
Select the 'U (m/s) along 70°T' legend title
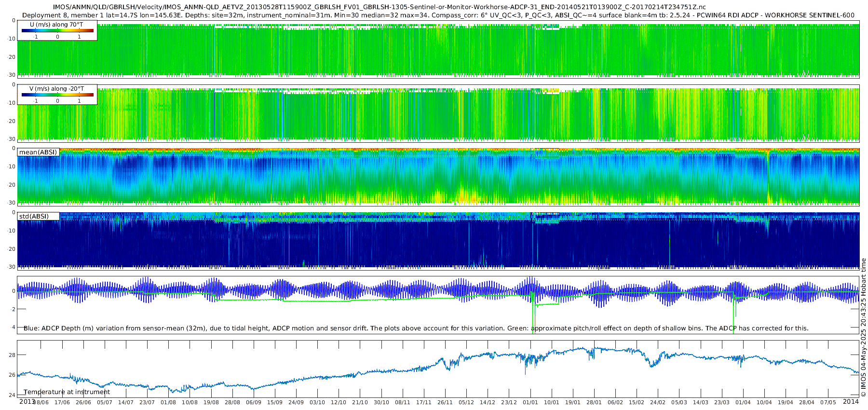(56, 25)
